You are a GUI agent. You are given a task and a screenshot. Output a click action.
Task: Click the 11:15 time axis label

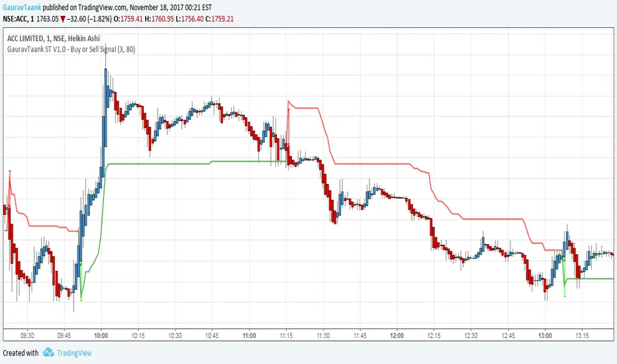(286, 336)
